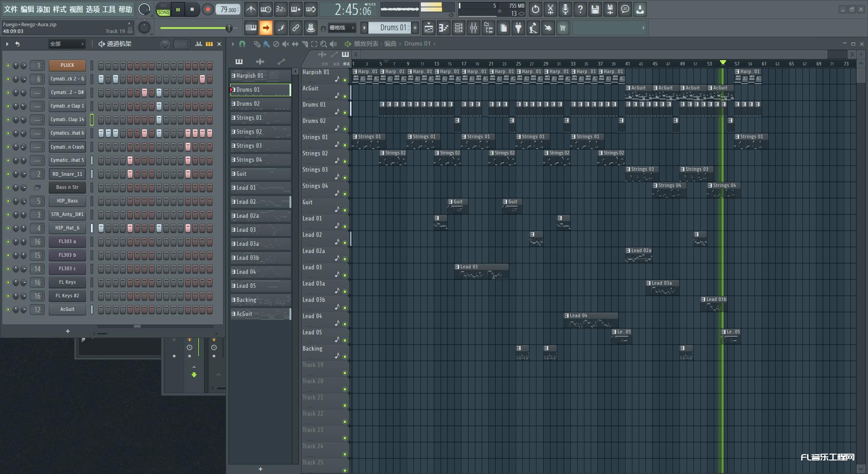This screenshot has width=868, height=474.
Task: Expand the pattern selector arrow before Drums 01
Action: 364,28
